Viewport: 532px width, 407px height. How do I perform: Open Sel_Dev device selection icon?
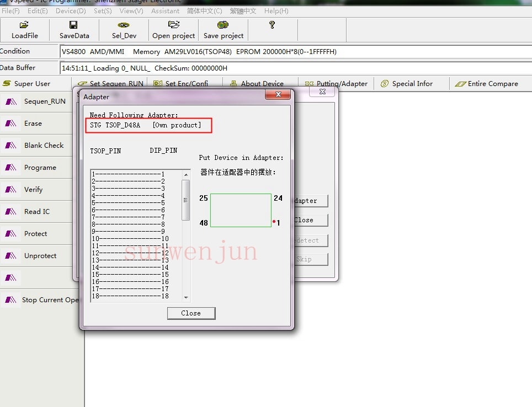tap(124, 25)
